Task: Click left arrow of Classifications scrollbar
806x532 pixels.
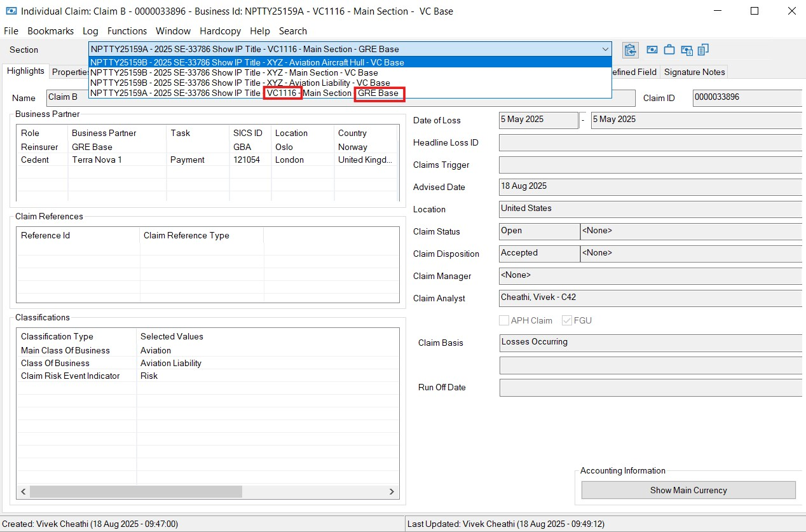Action: pyautogui.click(x=24, y=491)
